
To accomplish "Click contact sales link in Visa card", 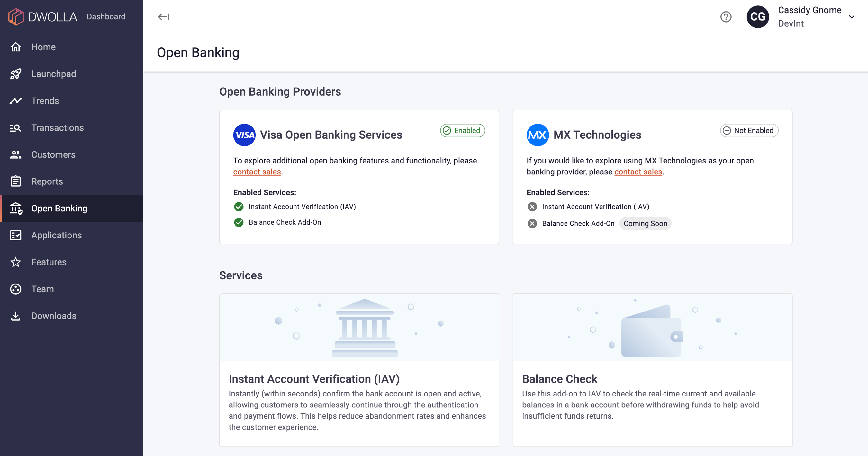I will point(257,172).
